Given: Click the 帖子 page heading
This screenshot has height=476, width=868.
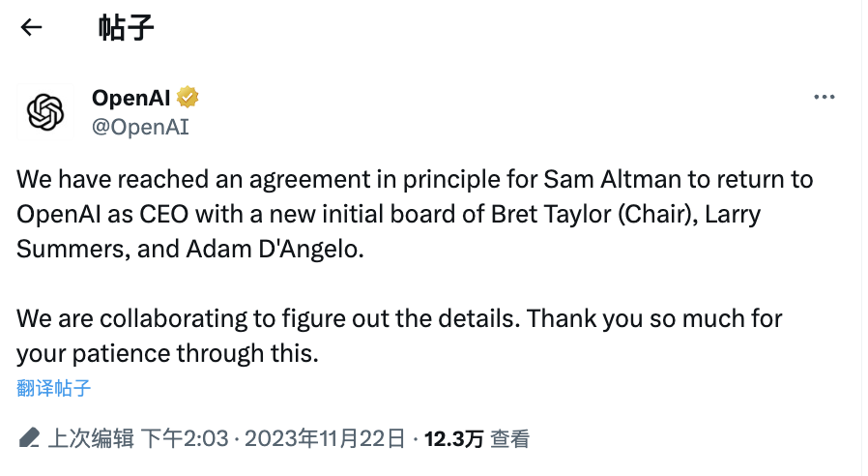Looking at the screenshot, I should point(127,27).
